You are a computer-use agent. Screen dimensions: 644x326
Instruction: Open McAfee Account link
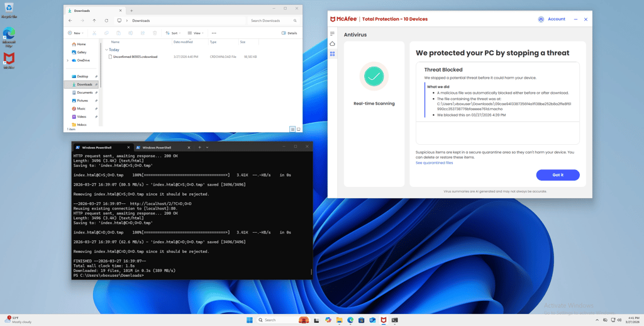click(x=557, y=19)
